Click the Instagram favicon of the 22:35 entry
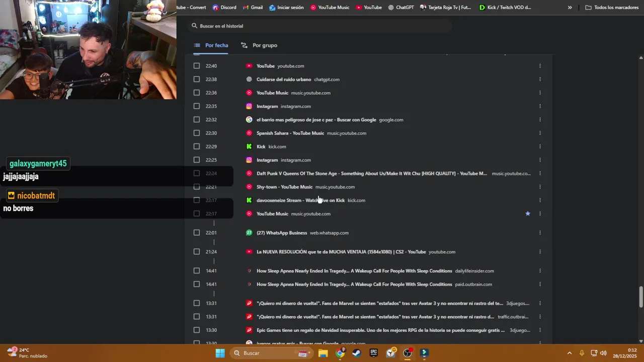The height and width of the screenshot is (362, 644). 249,106
